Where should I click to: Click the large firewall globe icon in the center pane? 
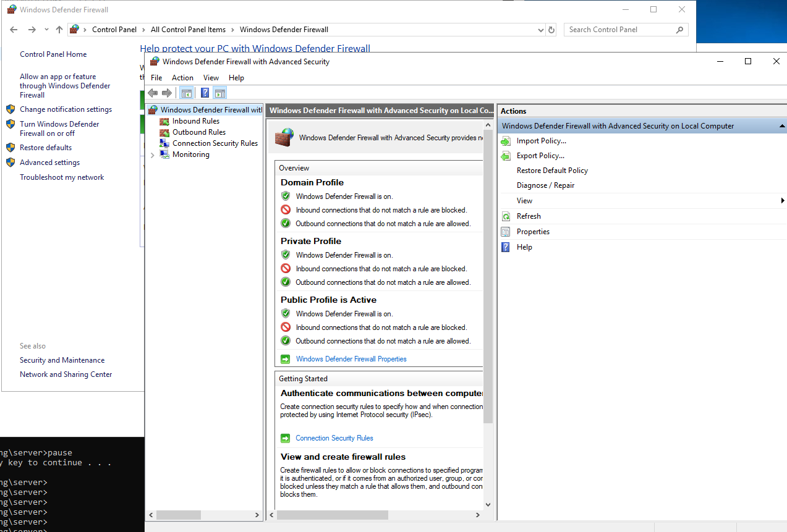pos(285,137)
